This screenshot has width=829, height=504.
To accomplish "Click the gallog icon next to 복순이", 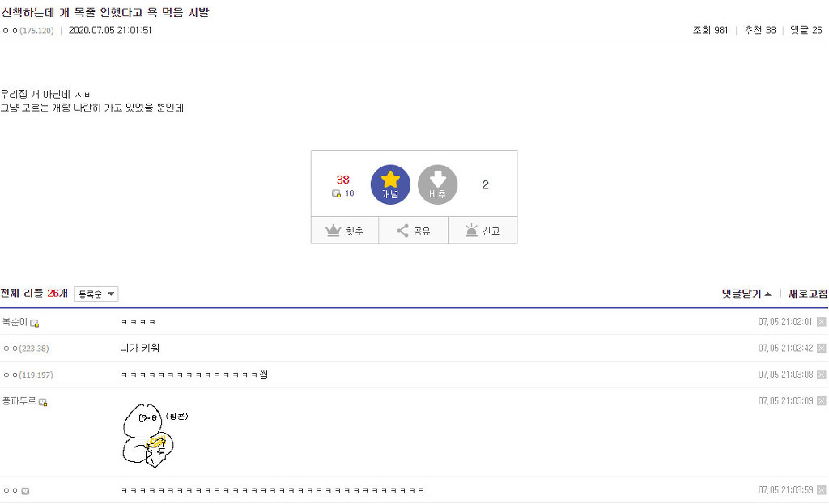I will [34, 323].
